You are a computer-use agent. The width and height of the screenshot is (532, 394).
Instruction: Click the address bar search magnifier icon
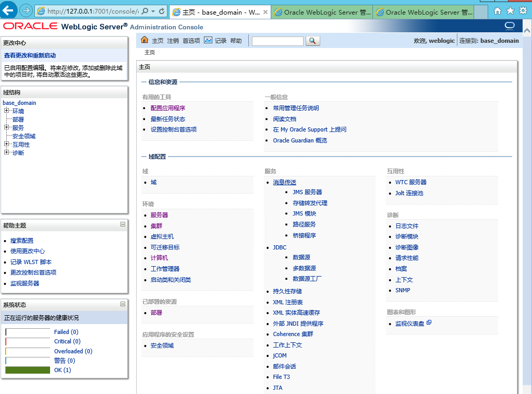pos(145,11)
